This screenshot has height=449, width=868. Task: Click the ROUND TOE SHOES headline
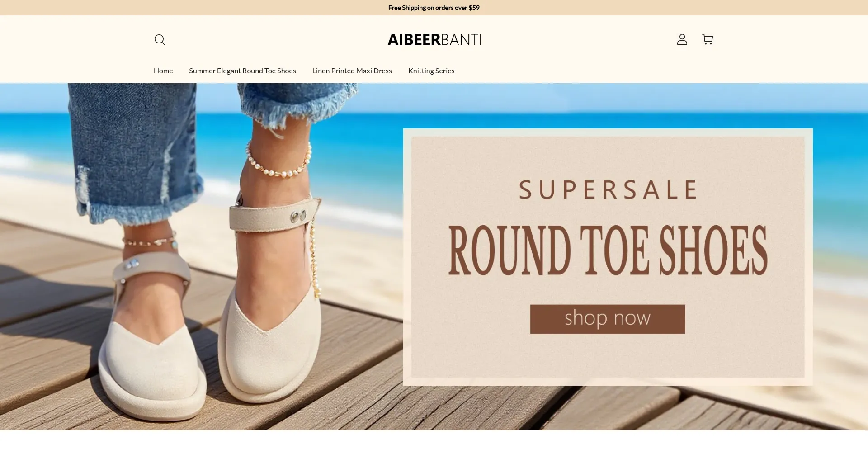[x=608, y=250]
